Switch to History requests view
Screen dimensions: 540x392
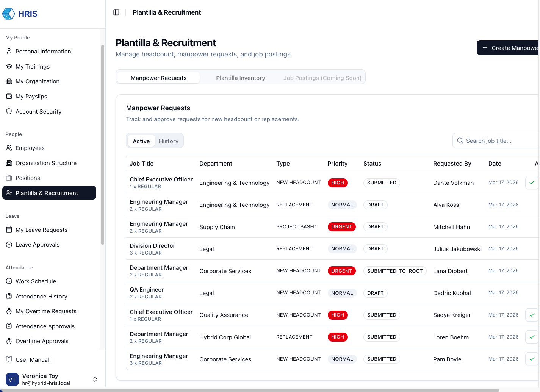pyautogui.click(x=168, y=141)
